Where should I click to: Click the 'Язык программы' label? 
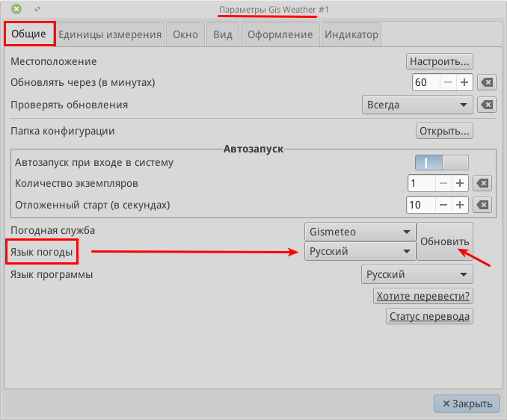pos(52,274)
